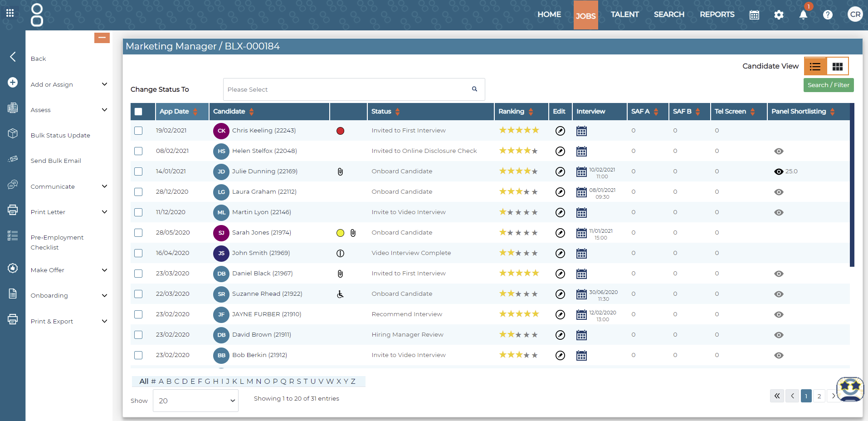Viewport: 868px width, 421px height.
Task: Click red flag dot for Chris Keeling
Action: (x=340, y=131)
